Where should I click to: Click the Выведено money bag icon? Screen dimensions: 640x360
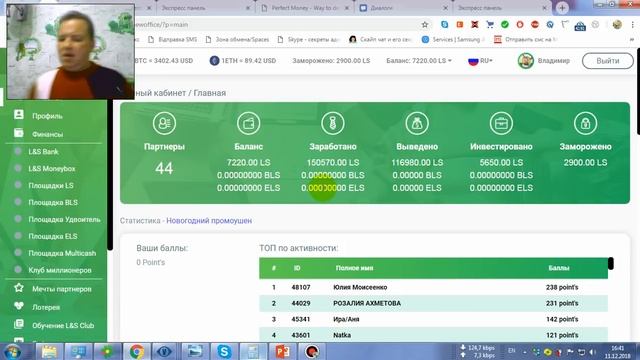[x=417, y=123]
